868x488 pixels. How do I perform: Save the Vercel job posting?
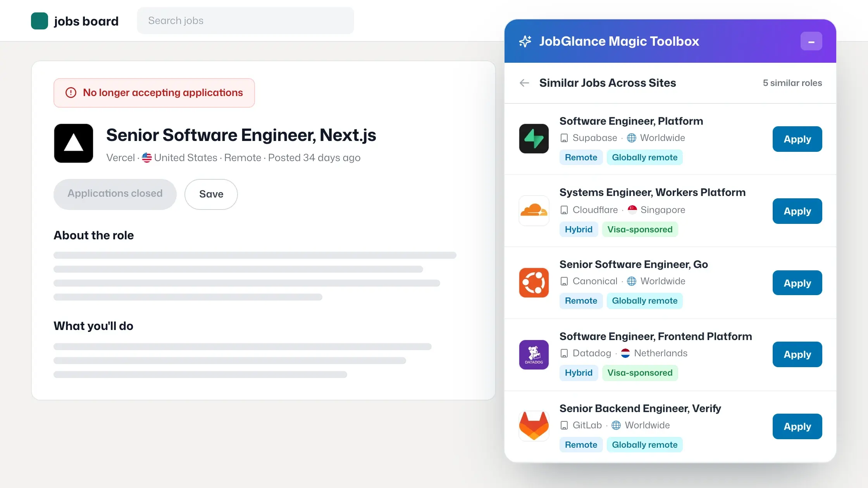pos(211,194)
